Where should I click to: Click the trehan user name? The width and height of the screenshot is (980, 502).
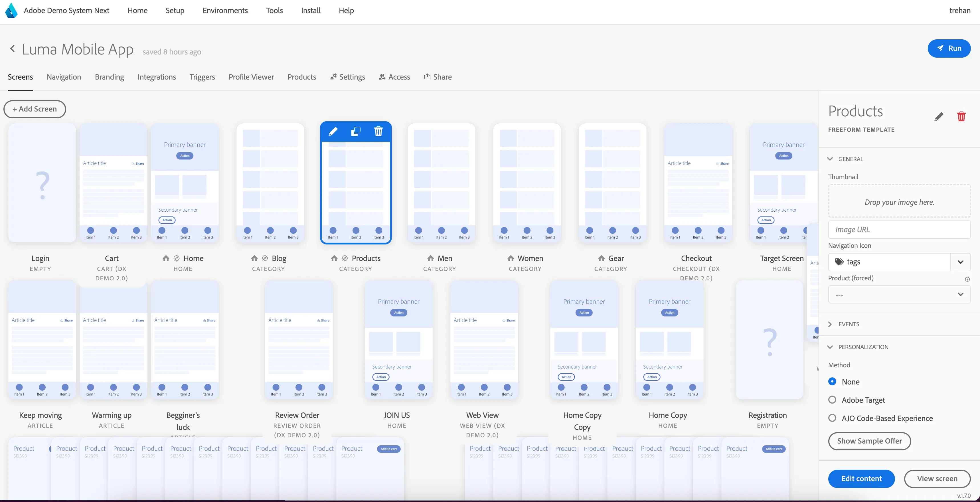(x=960, y=11)
